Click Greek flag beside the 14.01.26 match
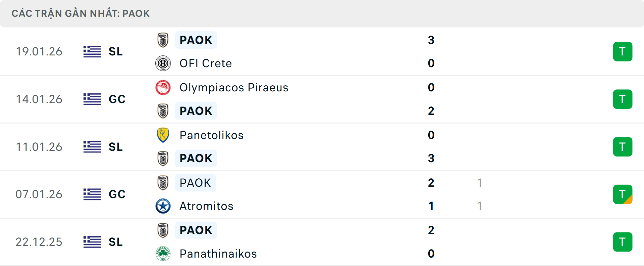The width and height of the screenshot is (644, 266). tap(92, 99)
